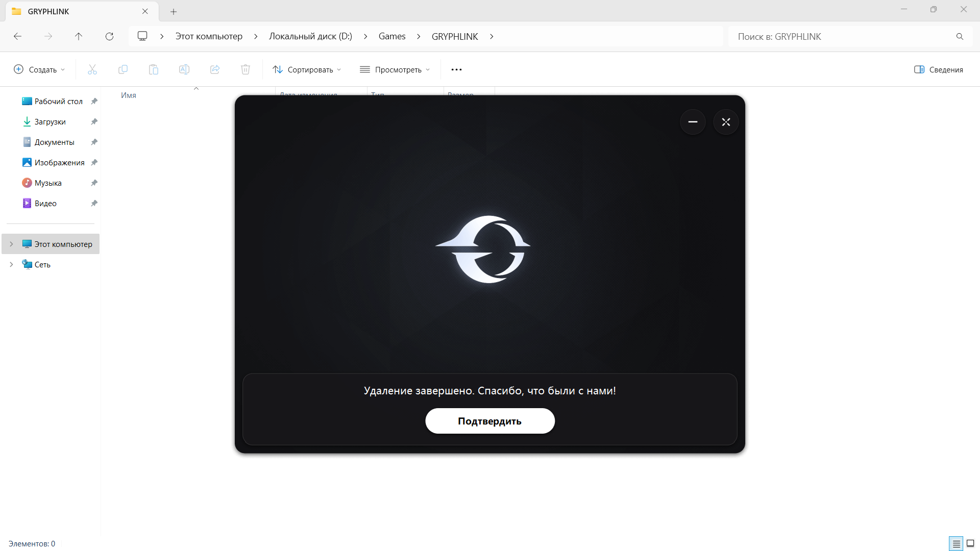Switch to the details list view in the status bar
980x551 pixels.
[x=956, y=543]
